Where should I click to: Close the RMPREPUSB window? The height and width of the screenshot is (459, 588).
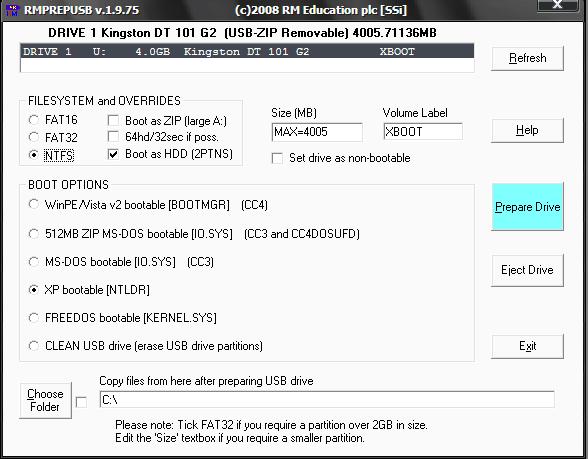(x=557, y=5)
